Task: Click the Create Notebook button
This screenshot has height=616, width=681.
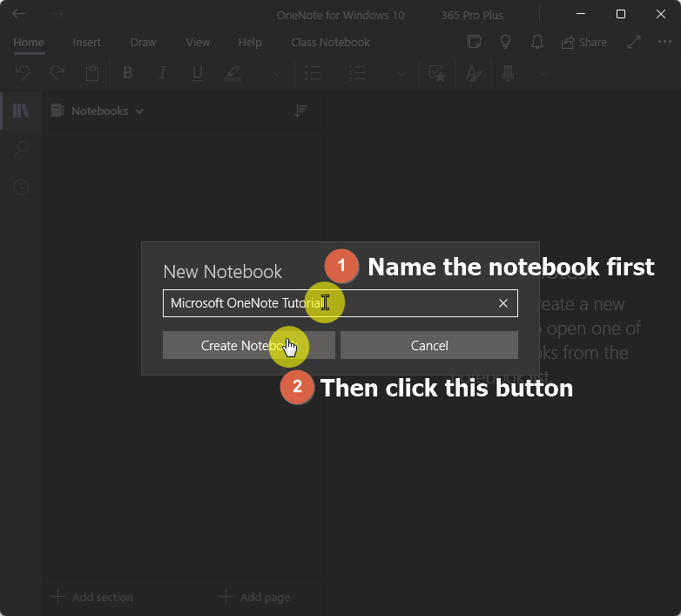Action: pyautogui.click(x=249, y=345)
